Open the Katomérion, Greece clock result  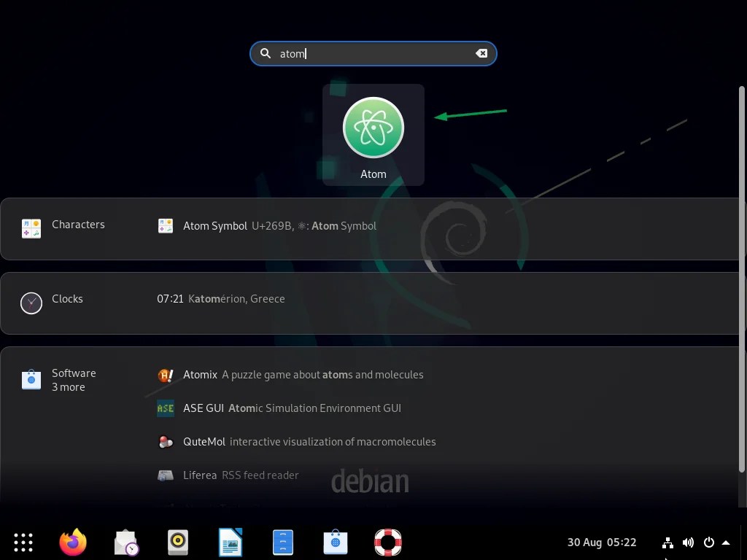221,298
